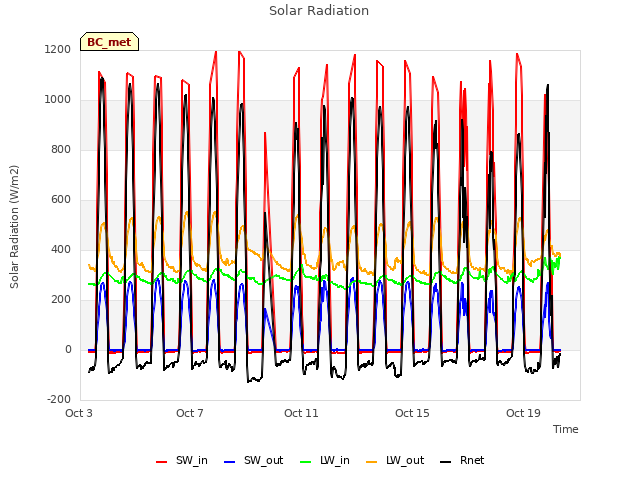Click the BC_met annotation label
The width and height of the screenshot is (640, 480).
[x=109, y=42]
